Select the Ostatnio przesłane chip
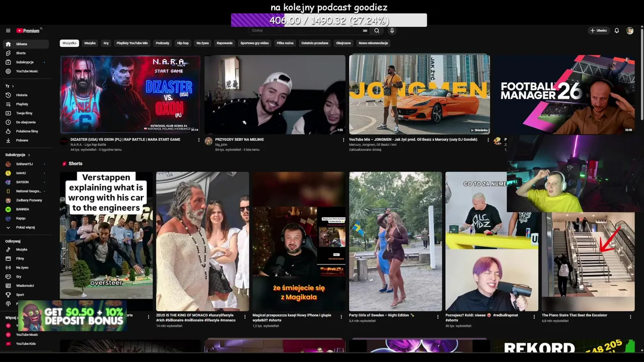The width and height of the screenshot is (644, 362). point(315,43)
